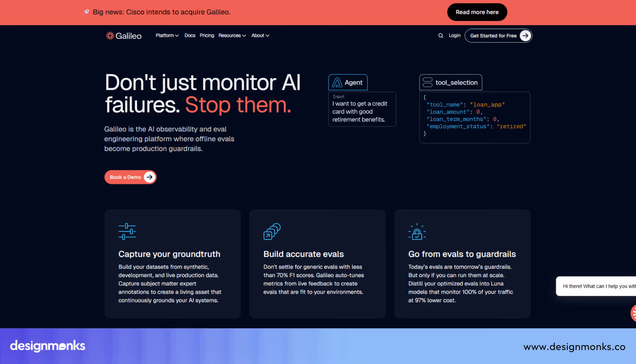
Task: Click the stacked squares icon above Build accurate evals
Action: 272,232
